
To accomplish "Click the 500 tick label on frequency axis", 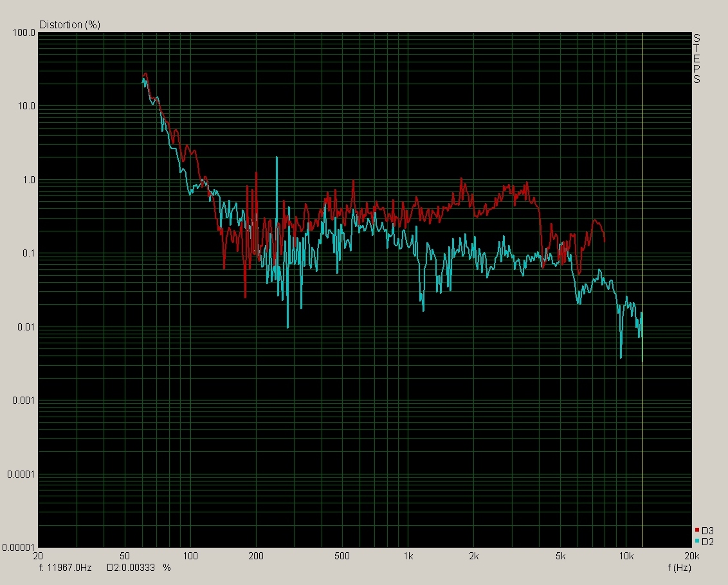I will tap(342, 555).
